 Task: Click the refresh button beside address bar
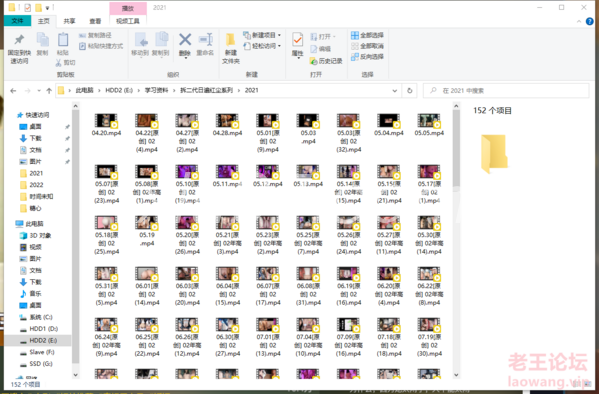click(x=410, y=91)
